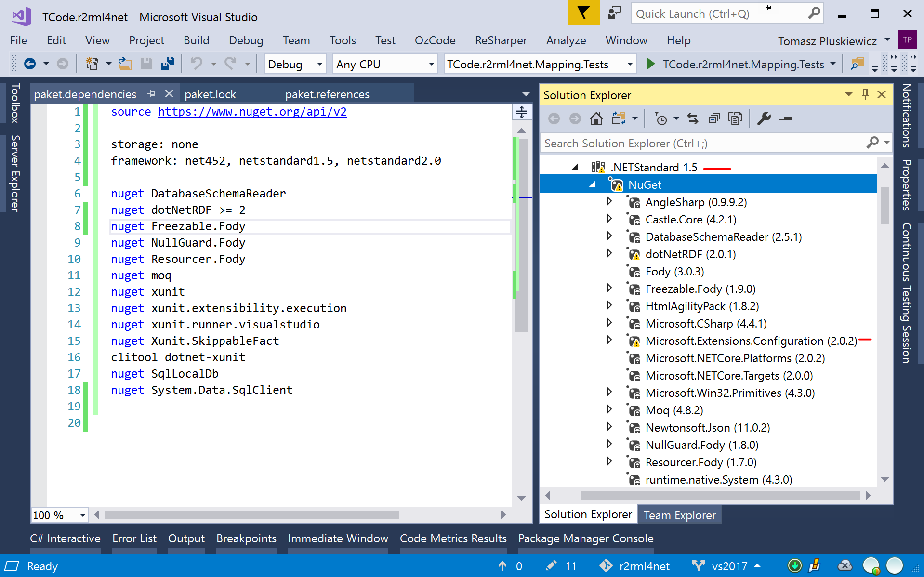Click Solution Explorer Home icon

(x=596, y=118)
